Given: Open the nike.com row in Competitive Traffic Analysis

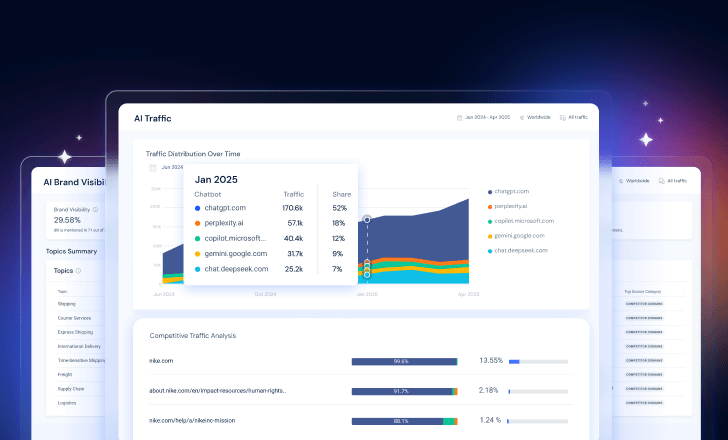Looking at the screenshot, I should coord(163,361).
